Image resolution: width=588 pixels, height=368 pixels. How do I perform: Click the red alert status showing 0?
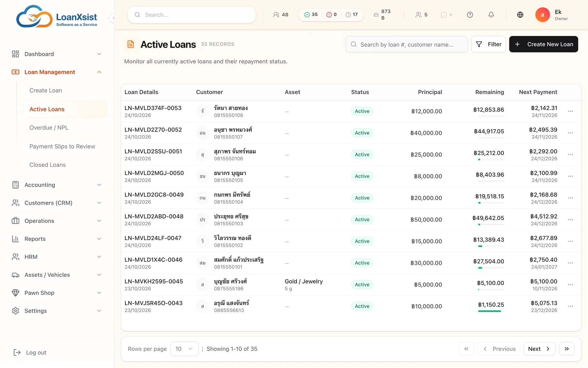332,15
